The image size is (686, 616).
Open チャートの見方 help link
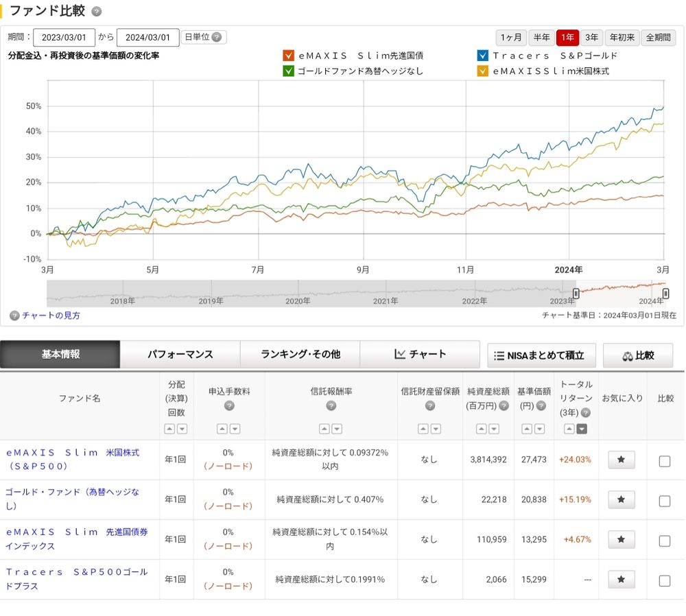point(51,316)
